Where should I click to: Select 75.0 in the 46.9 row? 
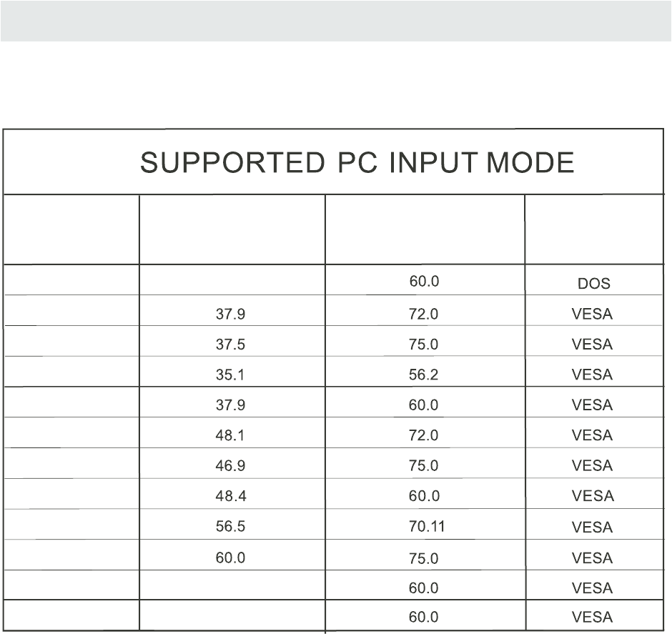(423, 465)
